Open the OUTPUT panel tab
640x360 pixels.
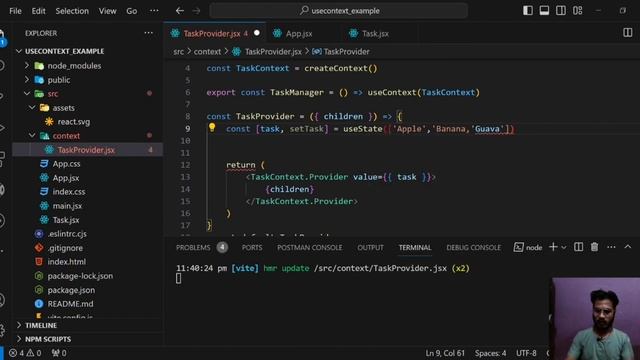(370, 247)
